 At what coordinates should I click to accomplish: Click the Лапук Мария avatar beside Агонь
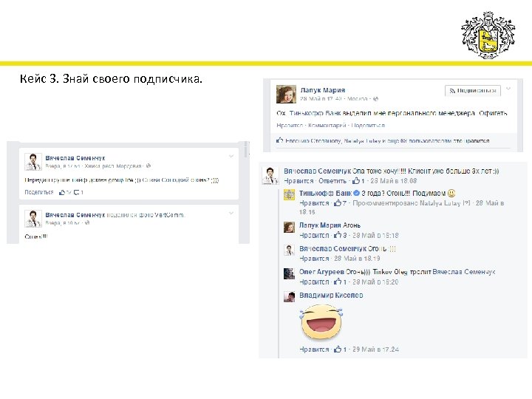[x=289, y=227]
